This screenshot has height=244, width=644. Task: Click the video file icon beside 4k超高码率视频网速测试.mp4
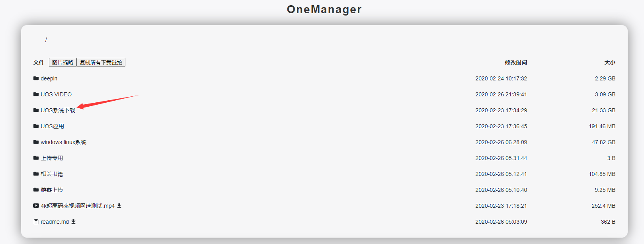click(x=36, y=206)
